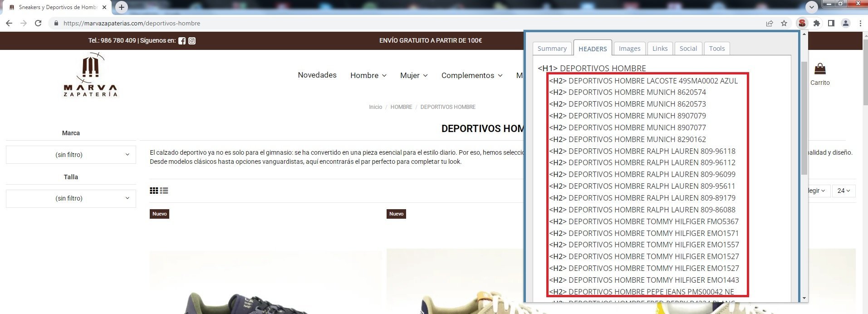Click the second product Nuevo badge
Screen dimensions: 868x314
click(x=396, y=214)
